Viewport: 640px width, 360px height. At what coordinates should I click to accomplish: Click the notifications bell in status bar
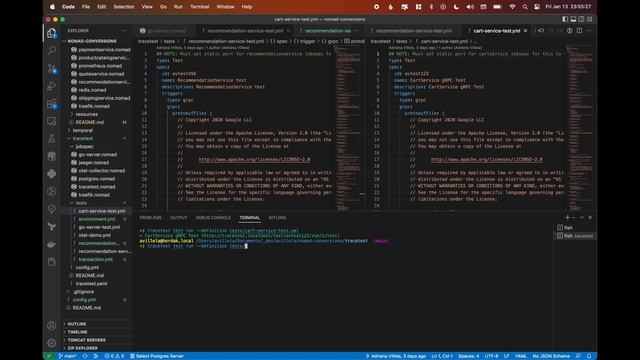click(589, 356)
